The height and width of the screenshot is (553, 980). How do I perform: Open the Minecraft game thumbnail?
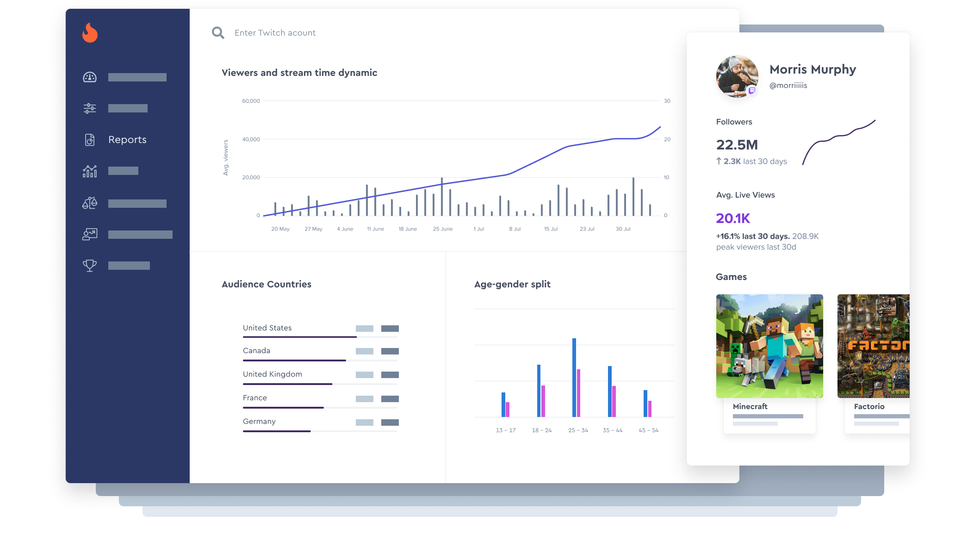point(769,346)
